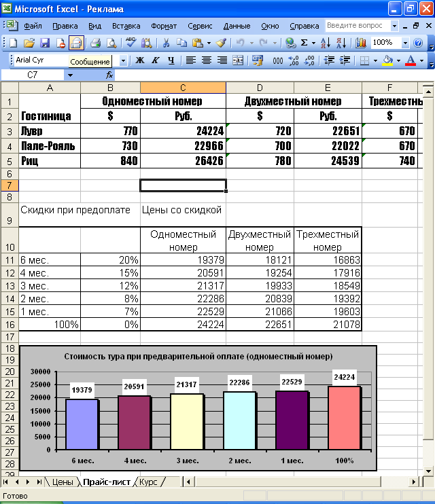Select column D header

[x=260, y=88]
